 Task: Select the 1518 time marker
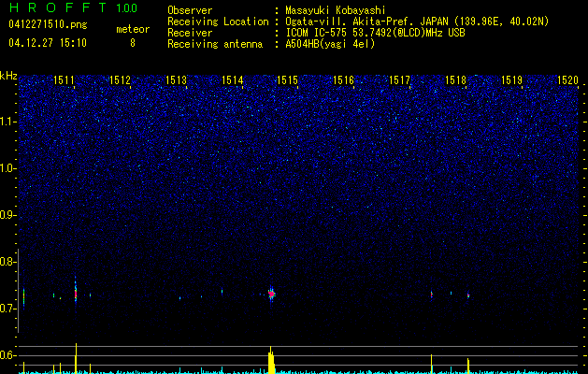click(x=455, y=81)
